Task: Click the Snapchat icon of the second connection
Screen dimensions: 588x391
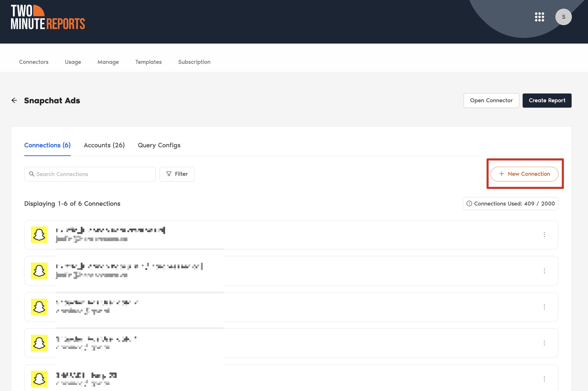Action: (x=39, y=271)
